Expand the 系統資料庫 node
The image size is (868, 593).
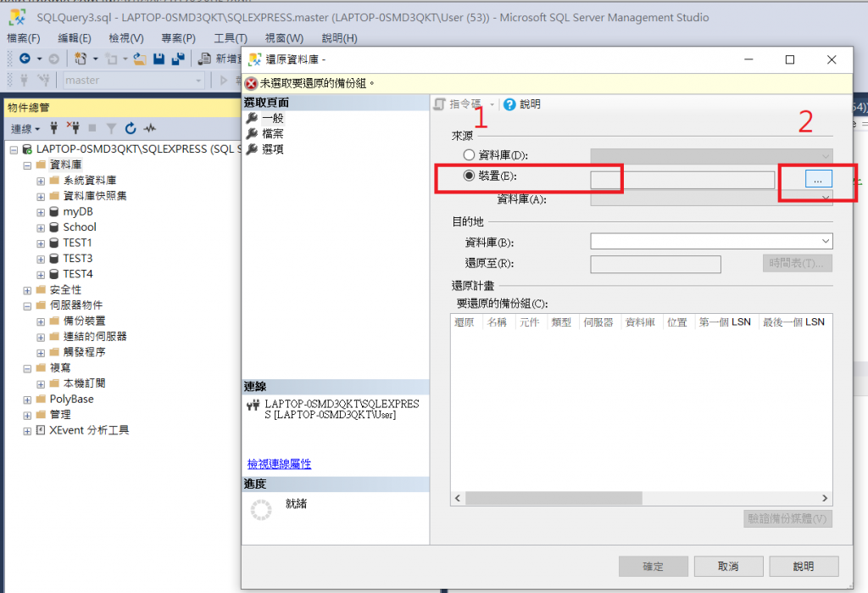41,182
